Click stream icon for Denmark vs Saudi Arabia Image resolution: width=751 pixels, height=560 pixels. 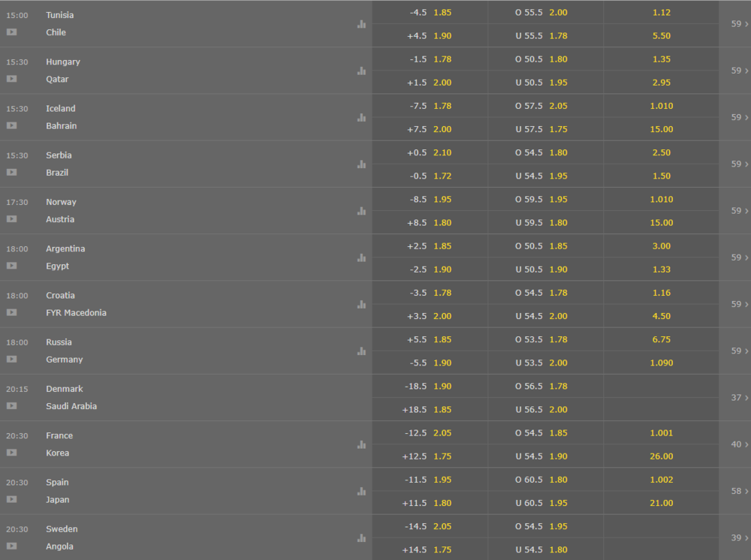click(x=11, y=406)
